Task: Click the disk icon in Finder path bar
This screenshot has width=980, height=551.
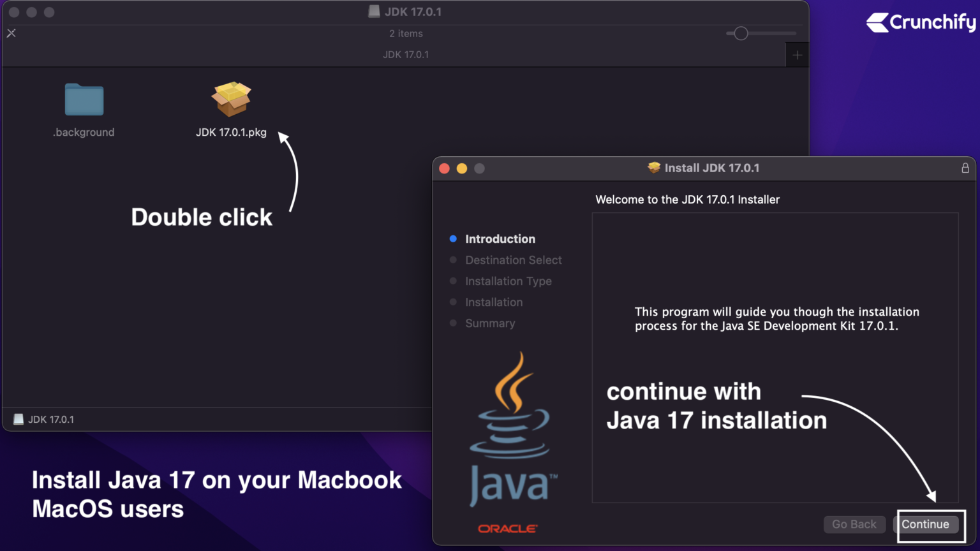Action: click(x=19, y=419)
